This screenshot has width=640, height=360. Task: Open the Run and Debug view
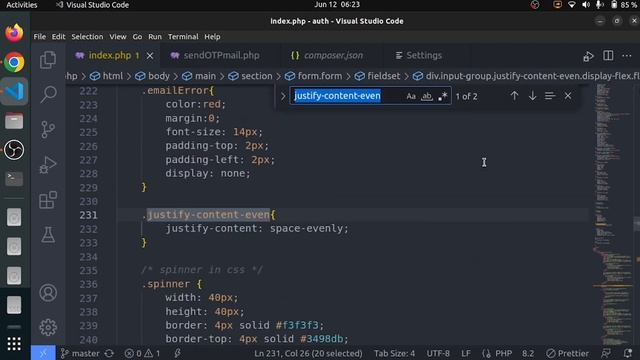click(48, 165)
